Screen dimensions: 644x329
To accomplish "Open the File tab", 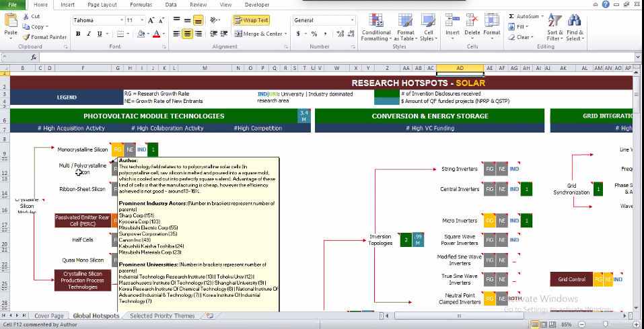I will [x=12, y=5].
